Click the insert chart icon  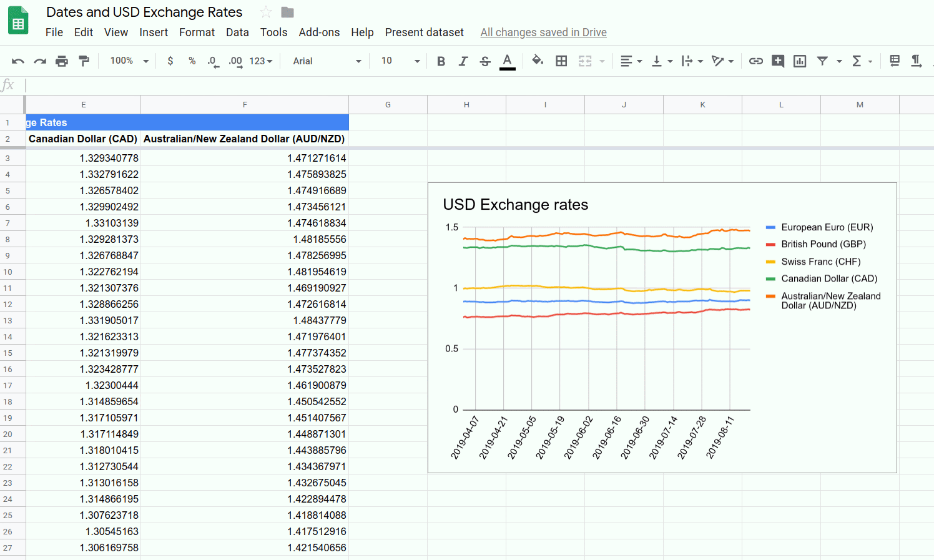(800, 61)
